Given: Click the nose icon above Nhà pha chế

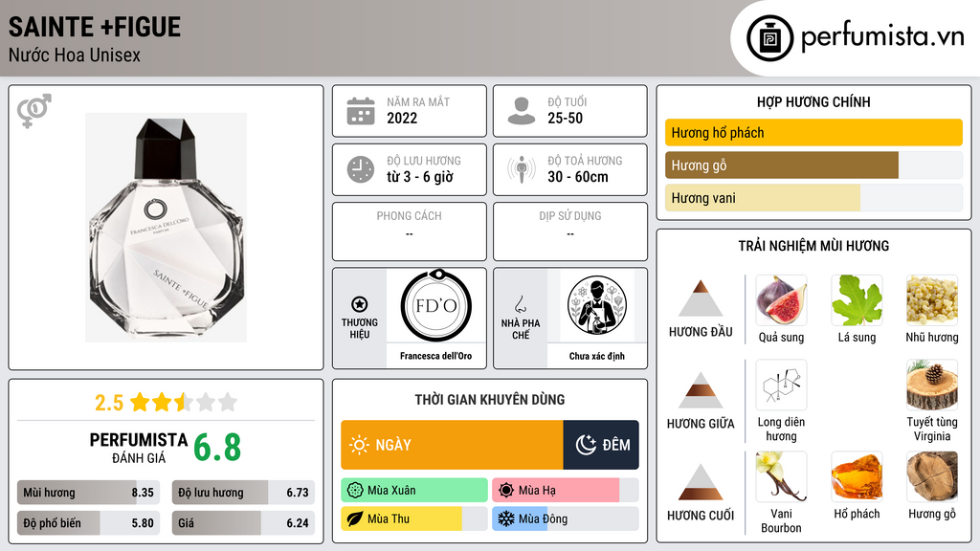Looking at the screenshot, I should [520, 304].
